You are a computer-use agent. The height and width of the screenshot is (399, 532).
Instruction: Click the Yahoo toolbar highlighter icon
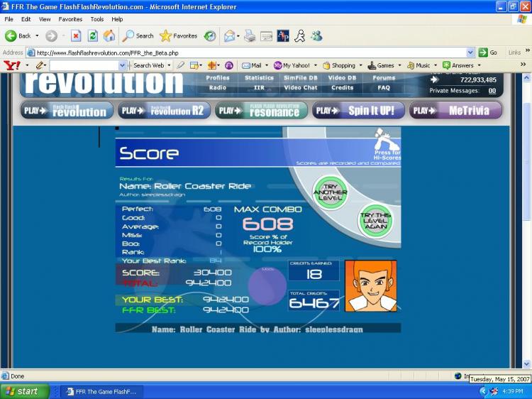181,65
